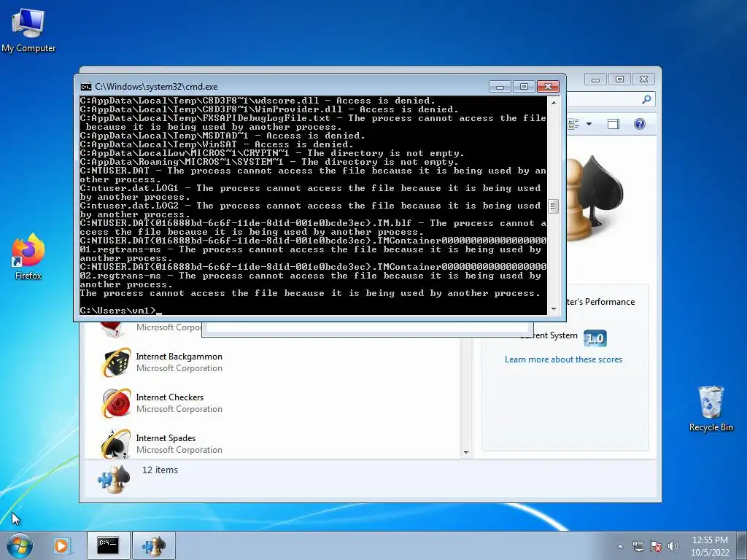
Task: Open the Windows Start menu orb
Action: (20, 545)
